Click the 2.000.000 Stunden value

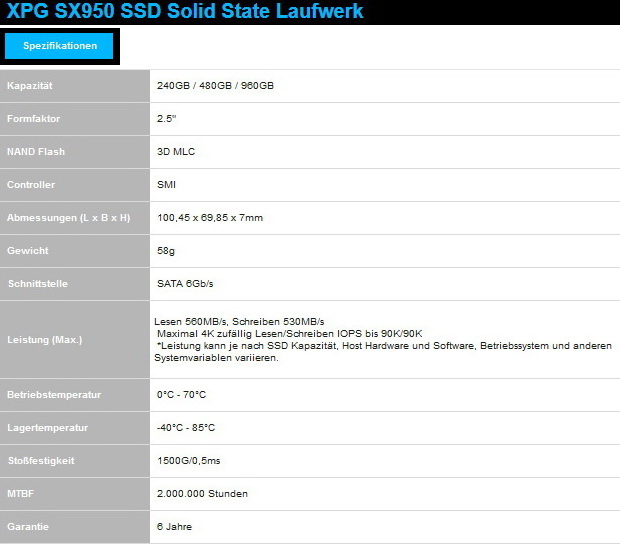[202, 494]
